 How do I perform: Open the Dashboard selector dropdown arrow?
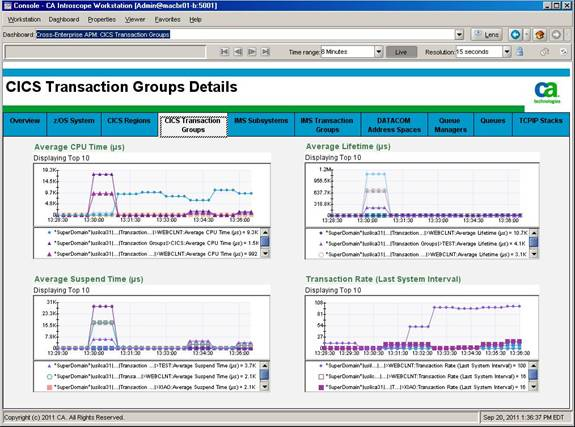click(x=459, y=34)
